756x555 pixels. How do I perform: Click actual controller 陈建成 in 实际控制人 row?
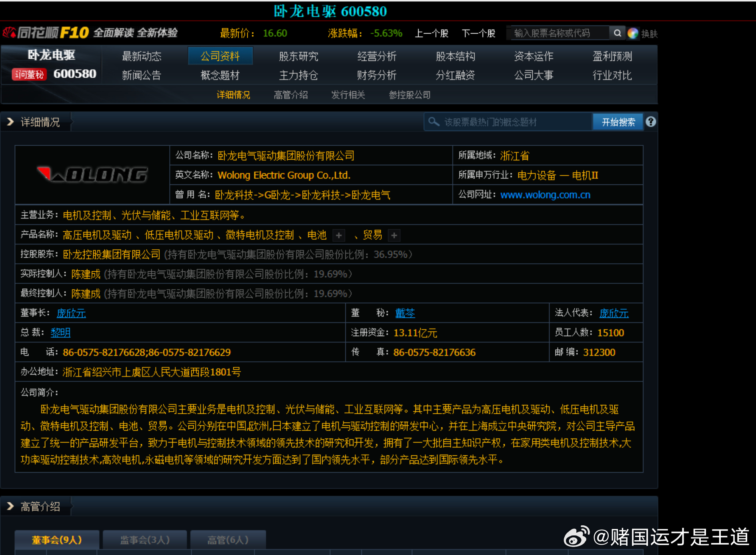[86, 274]
